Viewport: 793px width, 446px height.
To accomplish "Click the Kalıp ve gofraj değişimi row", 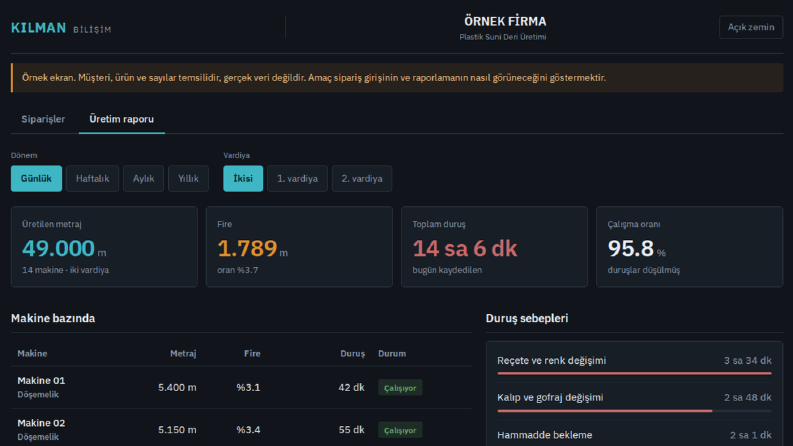I will (x=634, y=402).
